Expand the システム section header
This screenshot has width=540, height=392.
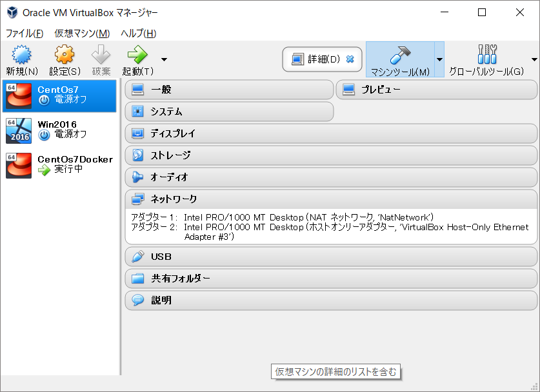coord(230,112)
